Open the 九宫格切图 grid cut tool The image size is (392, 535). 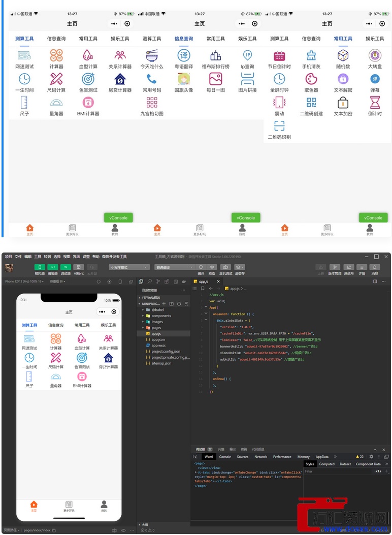click(152, 102)
